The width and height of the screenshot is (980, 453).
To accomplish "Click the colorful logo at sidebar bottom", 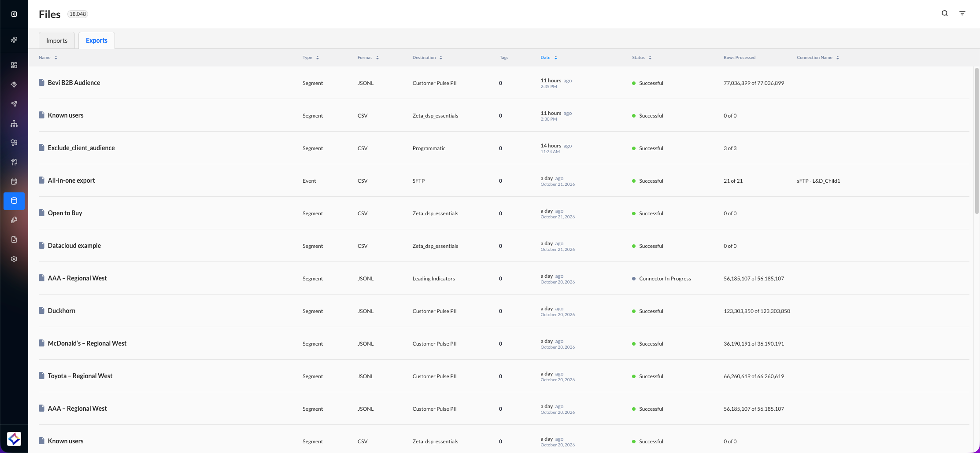I will pos(14,438).
